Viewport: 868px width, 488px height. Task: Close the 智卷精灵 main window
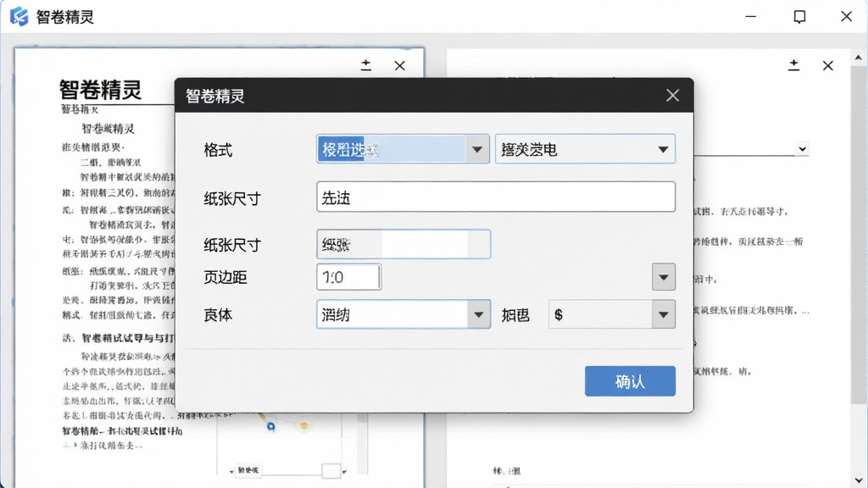(847, 17)
